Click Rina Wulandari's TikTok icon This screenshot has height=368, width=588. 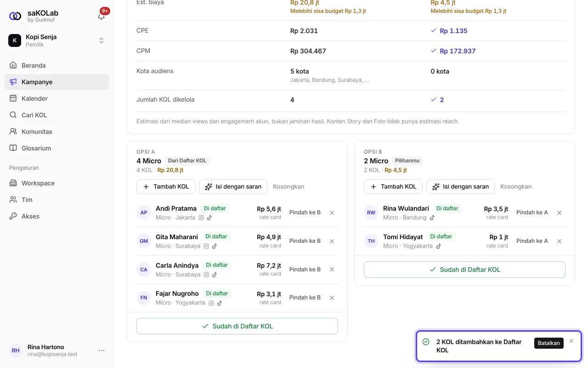coord(432,218)
